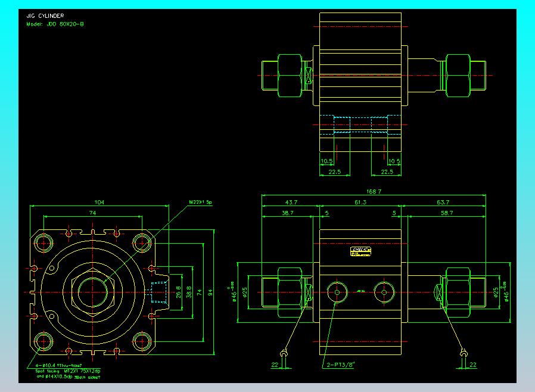Select the 63.7 dimension value
Image resolution: width=535 pixels, height=392 pixels.
[443, 203]
